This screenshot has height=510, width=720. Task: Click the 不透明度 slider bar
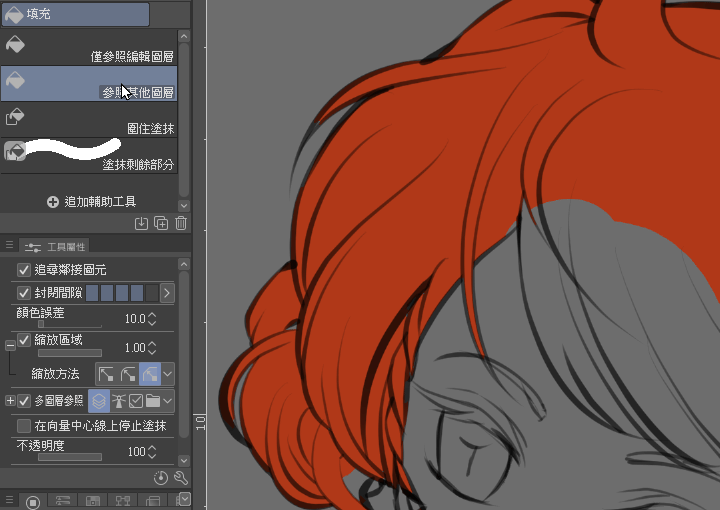[70, 457]
